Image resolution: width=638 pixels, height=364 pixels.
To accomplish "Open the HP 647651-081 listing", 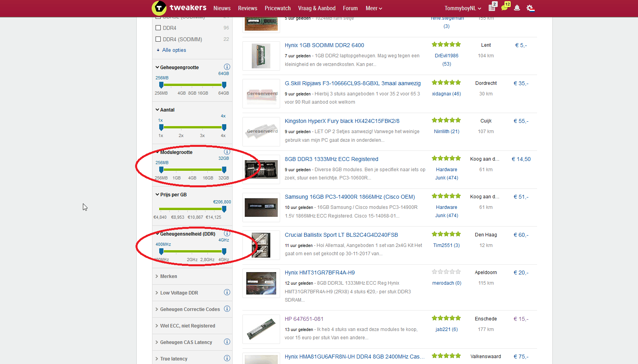I will point(304,319).
